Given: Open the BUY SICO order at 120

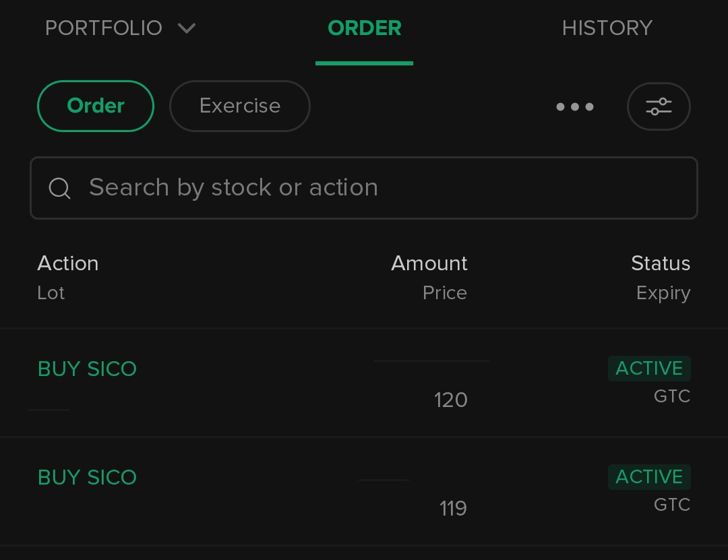Looking at the screenshot, I should [x=88, y=369].
